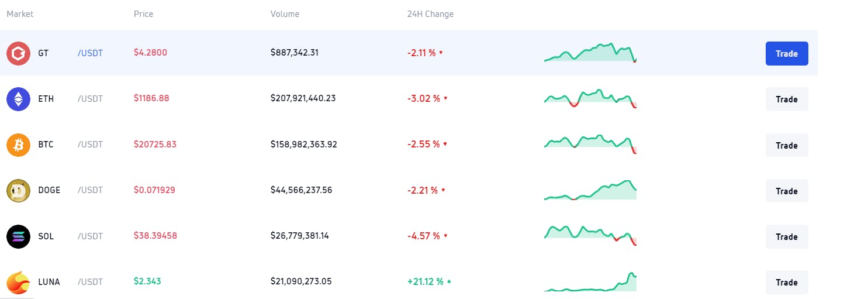The height and width of the screenshot is (299, 868).
Task: Click the 24H Change column header
Action: (430, 14)
